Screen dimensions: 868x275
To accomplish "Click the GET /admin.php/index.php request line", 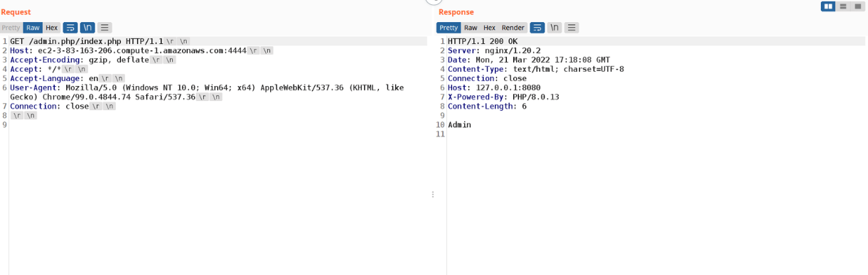I will pyautogui.click(x=87, y=42).
